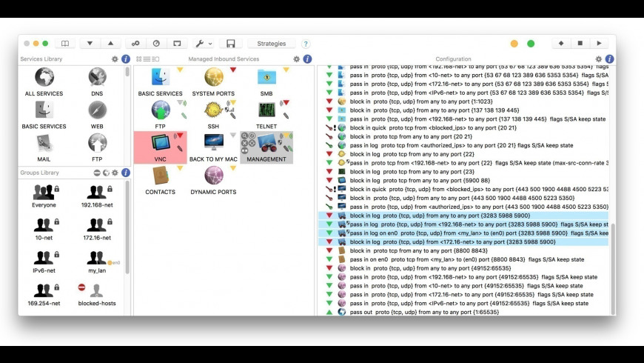Screen dimensions: 644x363
Task: Click yellow triangle on managed BASIC SERVICES
Action: [x=180, y=70]
